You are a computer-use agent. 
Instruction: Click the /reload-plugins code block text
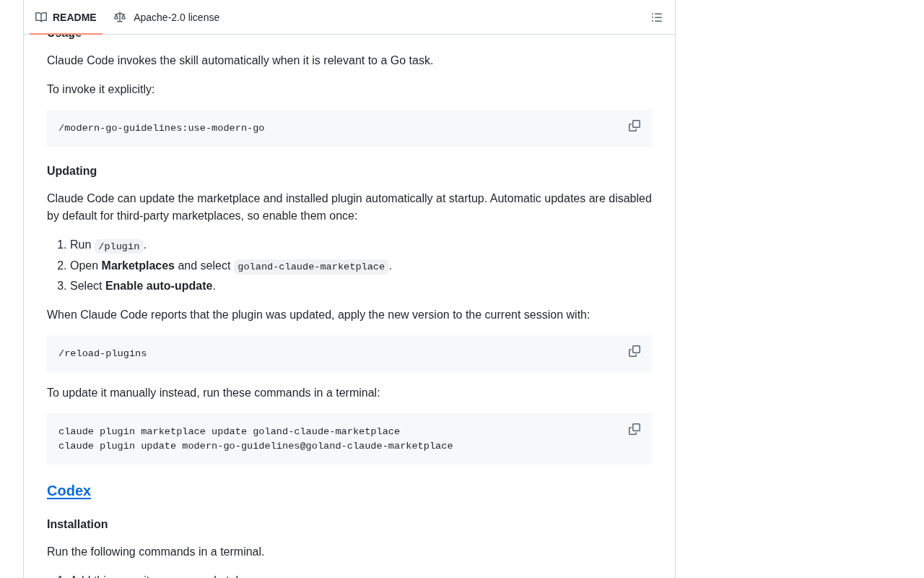point(103,353)
